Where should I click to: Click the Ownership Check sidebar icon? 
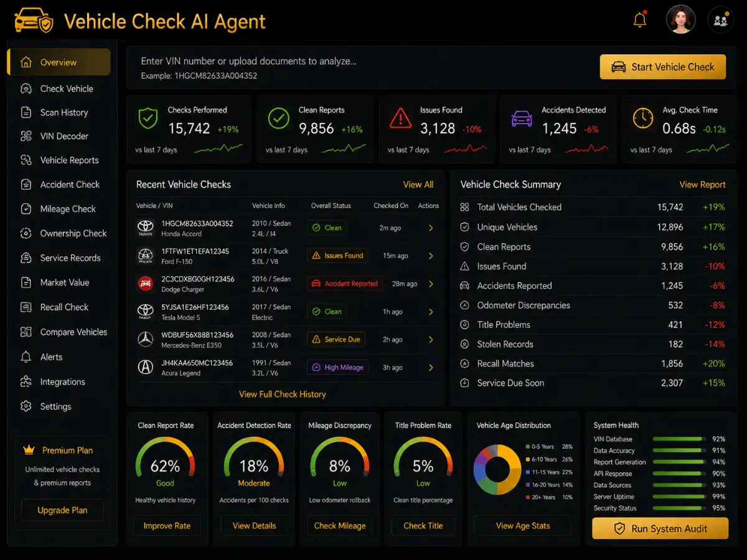26,233
